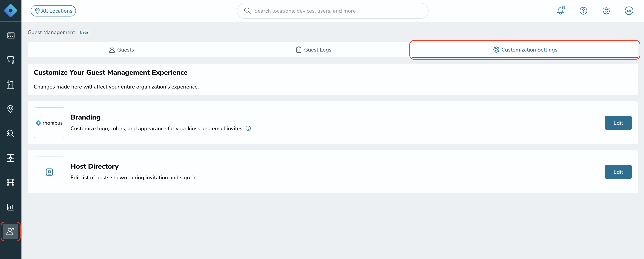This screenshot has width=644, height=259.
Task: Open the cameras dashboard sidebar icon
Action: pos(11,35)
